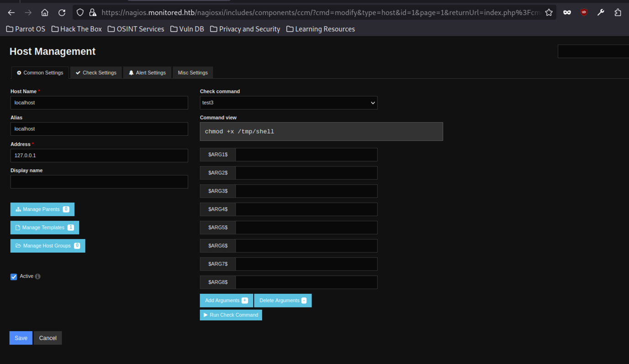This screenshot has width=629, height=364.
Task: Open the uBlock Origin extension icon
Action: [x=584, y=12]
